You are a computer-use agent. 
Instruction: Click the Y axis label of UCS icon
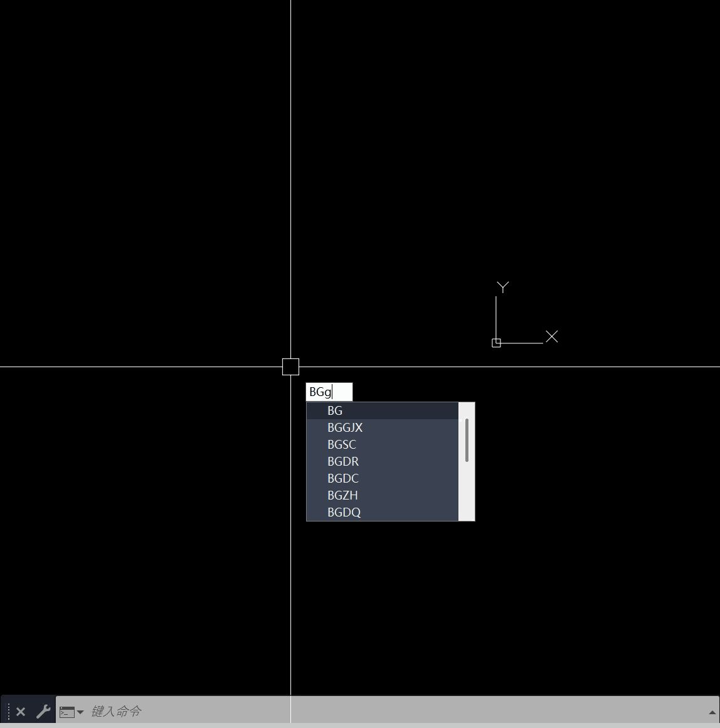click(502, 287)
